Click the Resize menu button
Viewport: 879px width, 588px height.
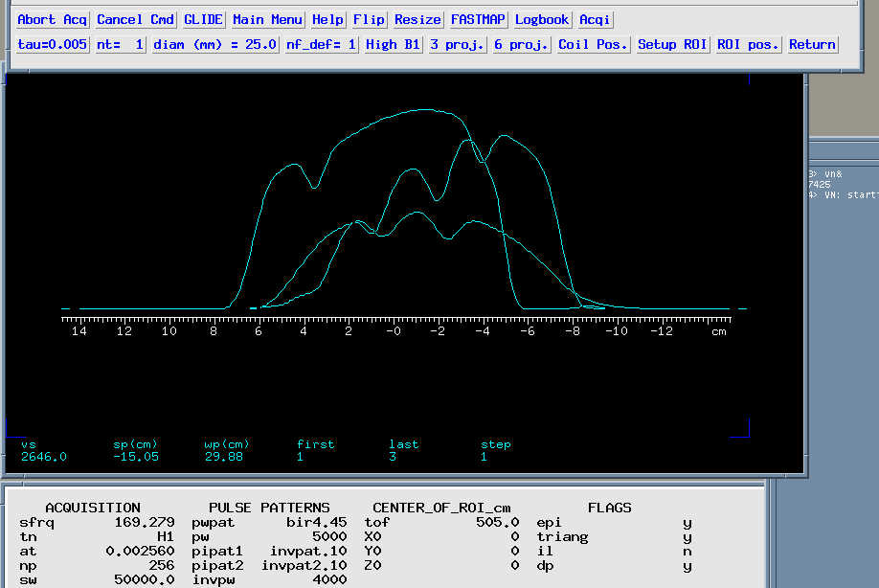(417, 19)
